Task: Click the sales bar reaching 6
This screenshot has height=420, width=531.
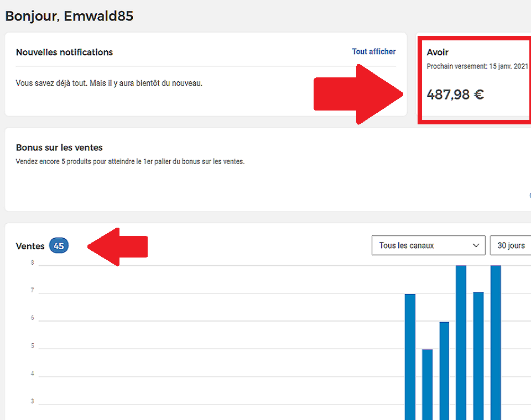Action: pos(444,371)
